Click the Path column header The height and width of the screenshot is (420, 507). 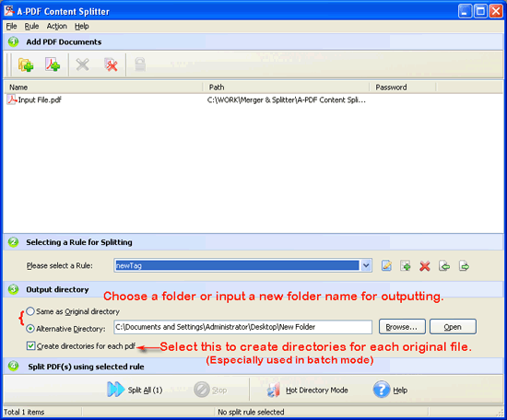coord(286,87)
